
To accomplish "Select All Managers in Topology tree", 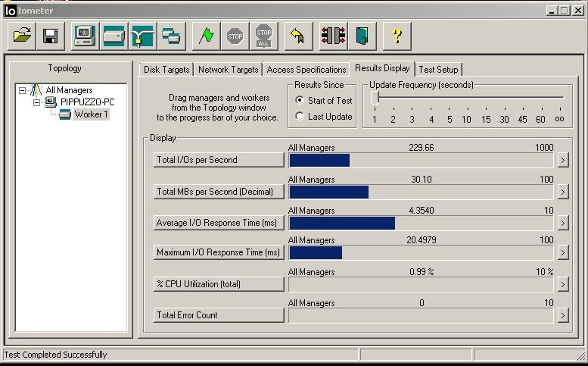I will pyautogui.click(x=69, y=90).
